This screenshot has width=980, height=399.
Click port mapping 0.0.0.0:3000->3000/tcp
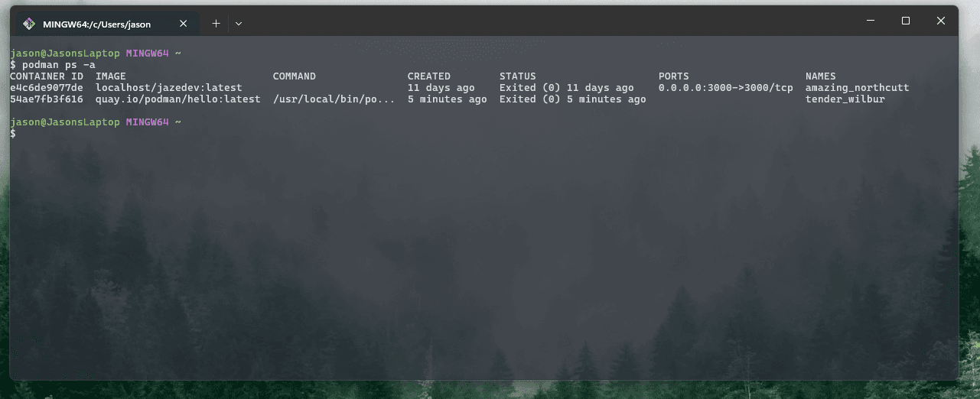726,88
